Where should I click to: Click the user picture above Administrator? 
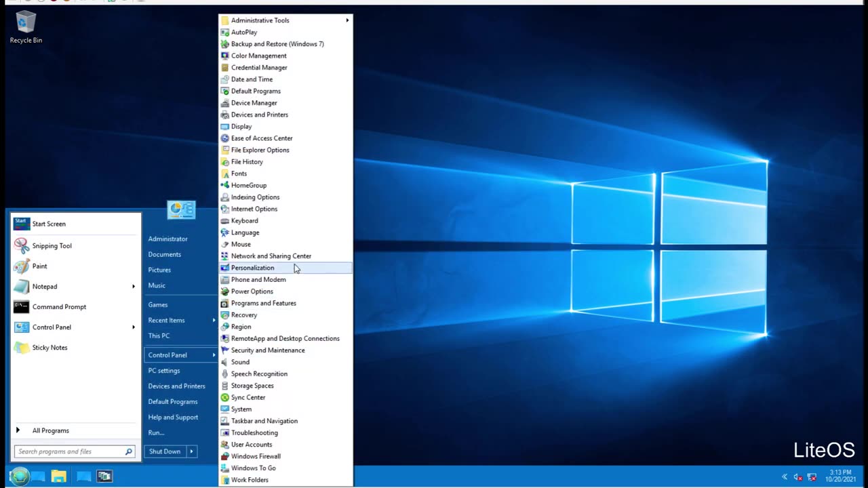pos(181,210)
